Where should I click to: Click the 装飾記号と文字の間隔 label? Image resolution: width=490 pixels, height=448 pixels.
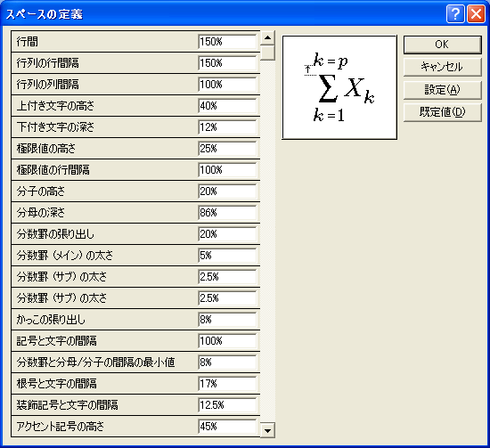[68, 405]
